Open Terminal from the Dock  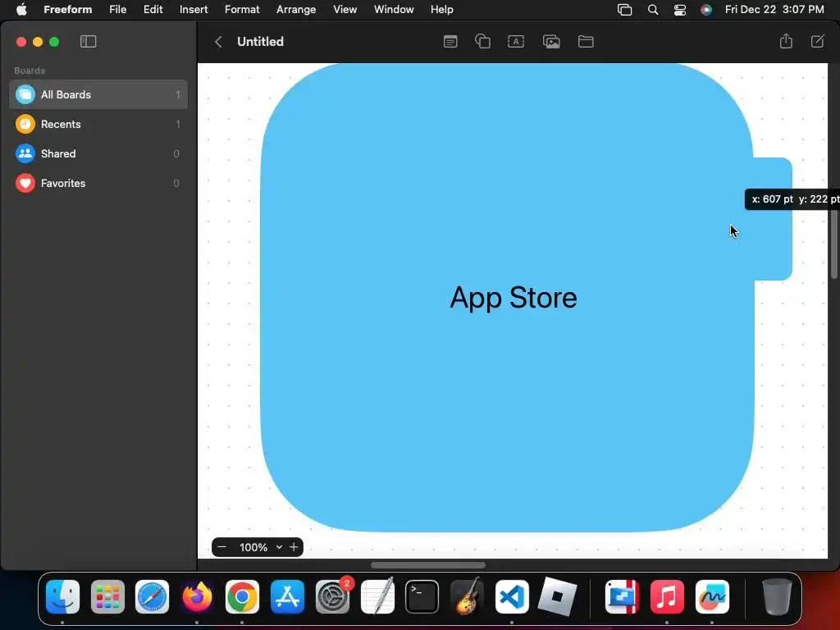pos(422,596)
